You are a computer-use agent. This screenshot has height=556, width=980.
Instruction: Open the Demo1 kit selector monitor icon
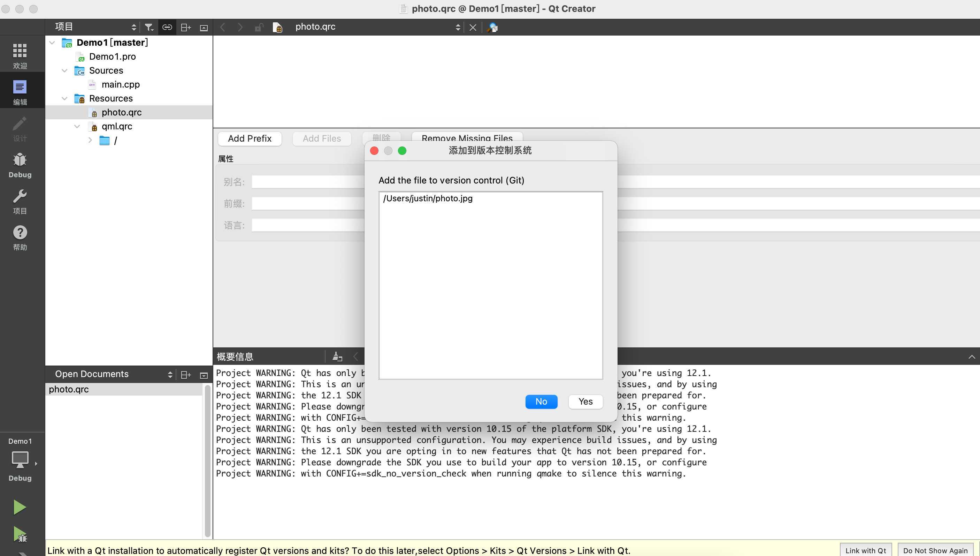[x=20, y=459]
